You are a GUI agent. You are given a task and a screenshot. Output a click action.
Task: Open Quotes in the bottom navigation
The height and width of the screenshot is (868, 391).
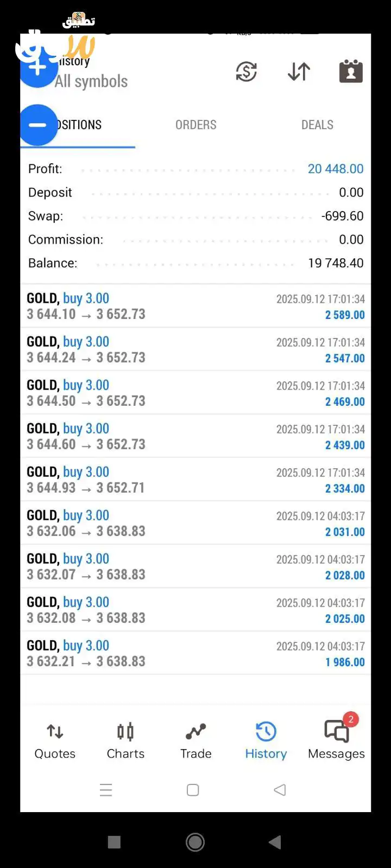point(55,741)
